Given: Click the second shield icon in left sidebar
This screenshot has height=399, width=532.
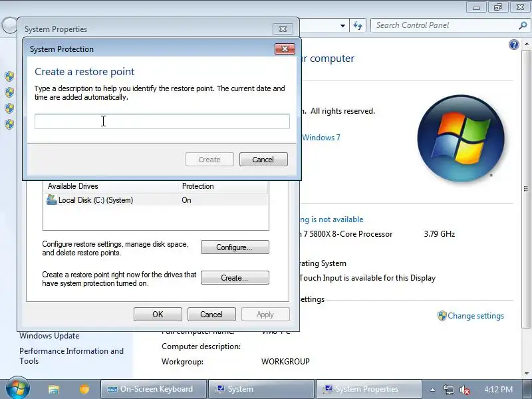Looking at the screenshot, I should pyautogui.click(x=9, y=92).
